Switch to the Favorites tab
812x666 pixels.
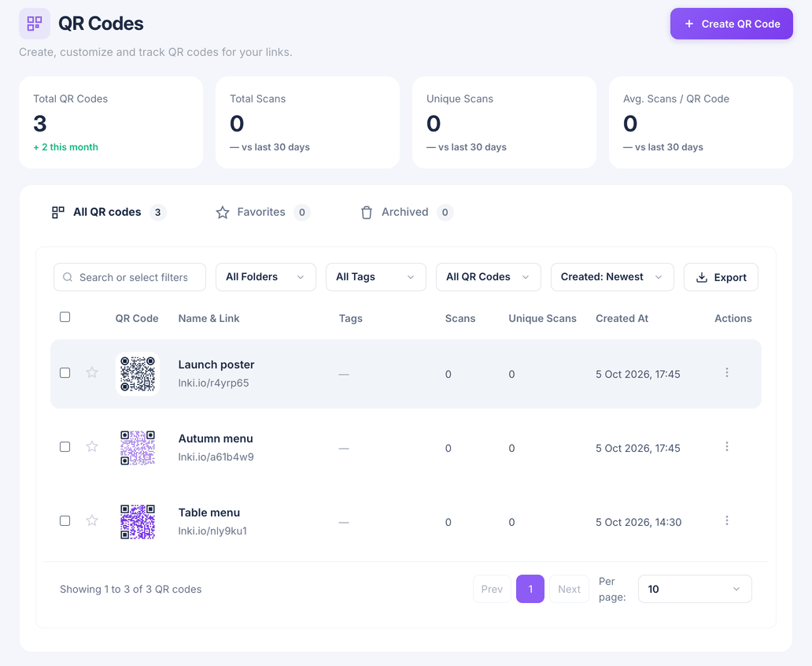click(x=263, y=213)
